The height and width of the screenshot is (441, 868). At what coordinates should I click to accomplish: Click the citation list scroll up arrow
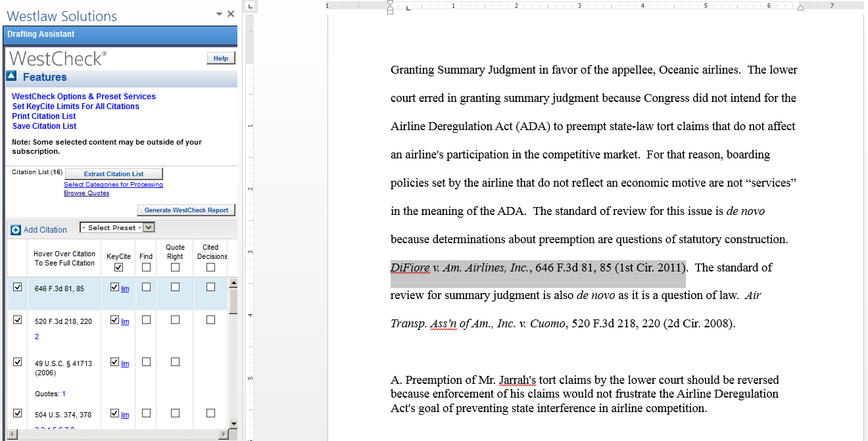point(232,283)
